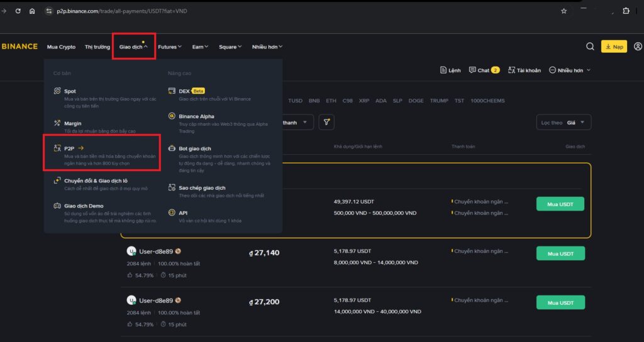Image resolution: width=644 pixels, height=342 pixels.
Task: Open the Tài khoản account link
Action: pos(525,70)
